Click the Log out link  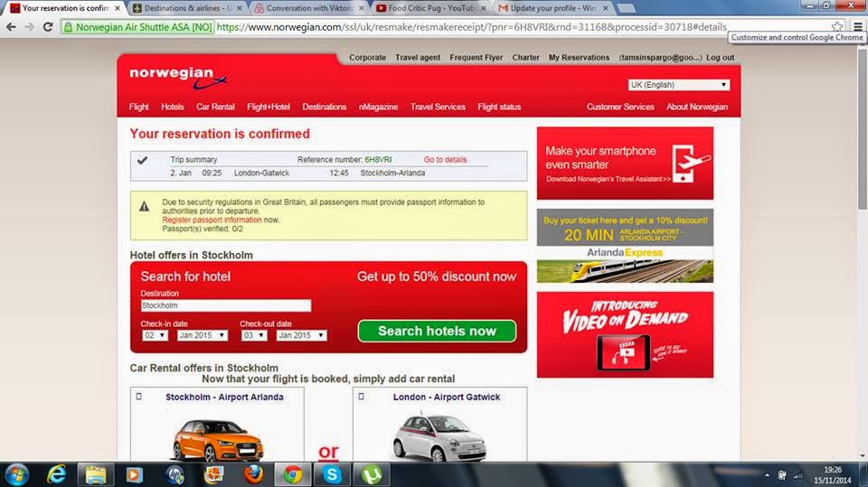click(x=721, y=58)
